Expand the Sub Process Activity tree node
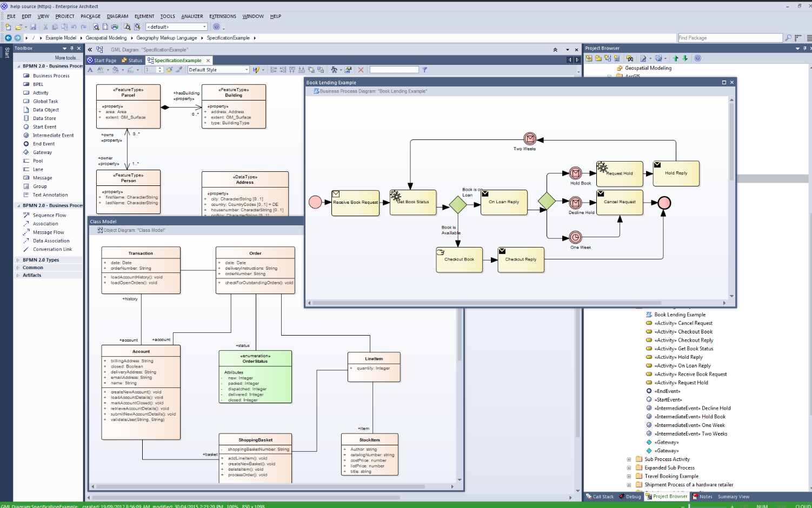The height and width of the screenshot is (508, 812). click(x=629, y=459)
